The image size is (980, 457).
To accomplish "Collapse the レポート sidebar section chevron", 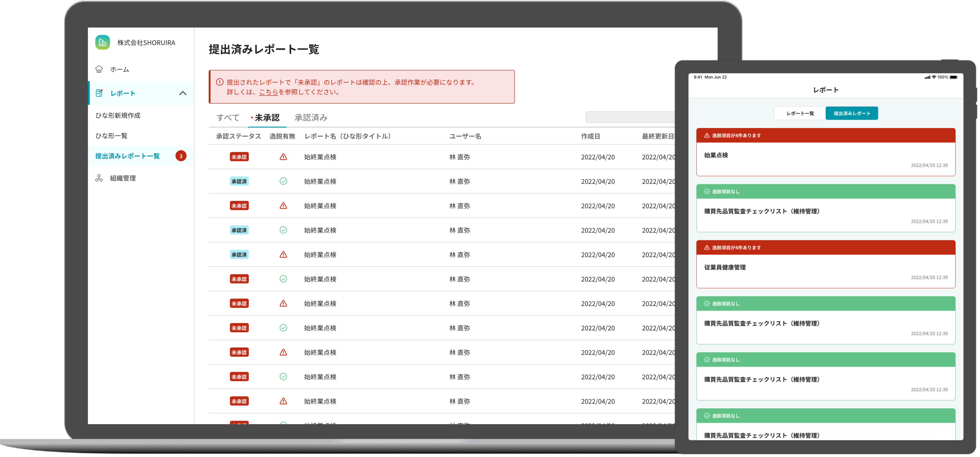I will [x=183, y=93].
